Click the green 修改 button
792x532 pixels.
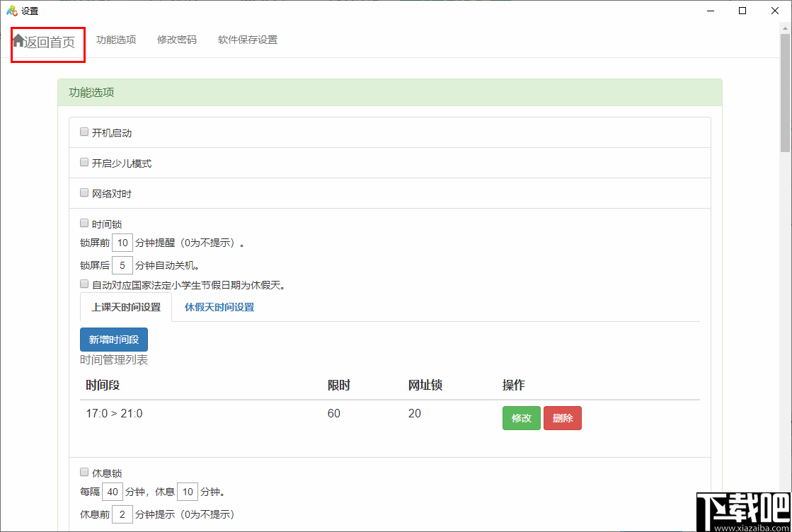coord(521,418)
